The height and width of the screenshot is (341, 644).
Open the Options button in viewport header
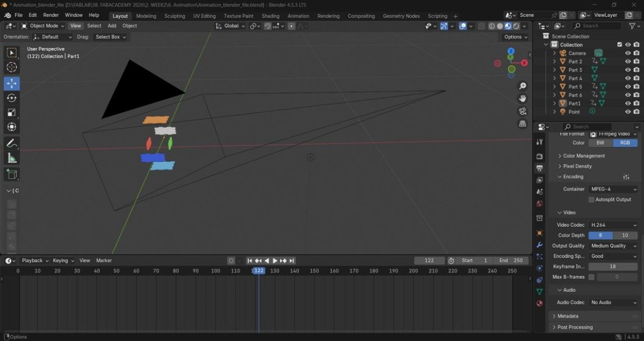click(516, 37)
